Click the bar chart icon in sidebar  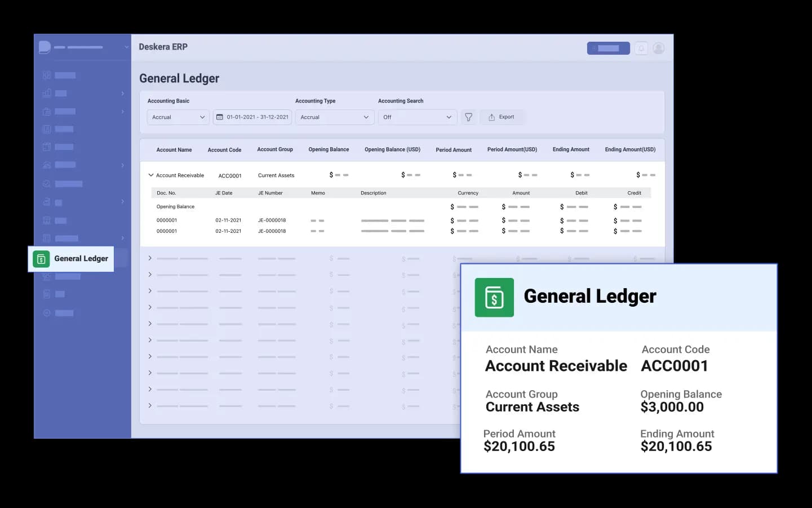point(47,93)
